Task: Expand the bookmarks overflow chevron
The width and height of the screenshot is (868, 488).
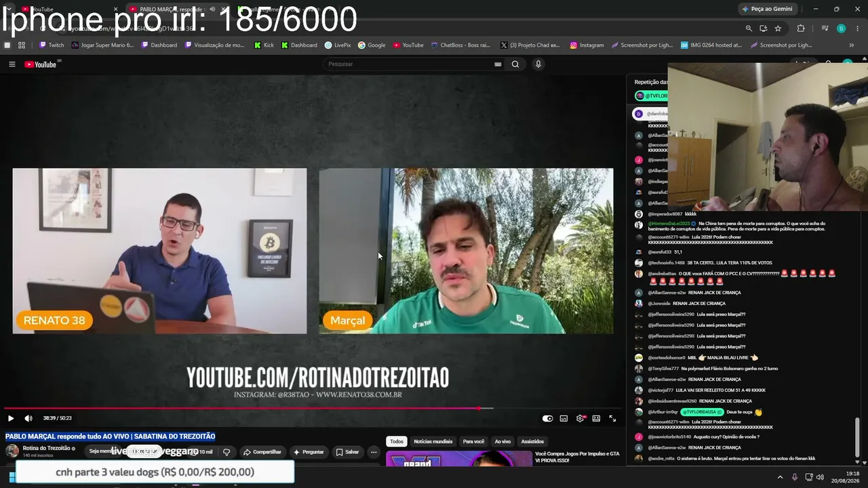Action: 851,45
